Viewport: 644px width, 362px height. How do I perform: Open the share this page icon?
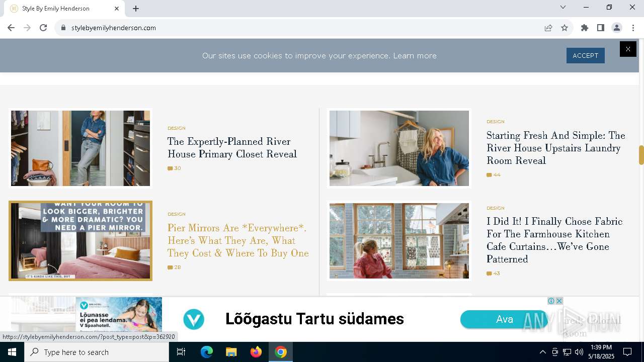click(x=548, y=28)
